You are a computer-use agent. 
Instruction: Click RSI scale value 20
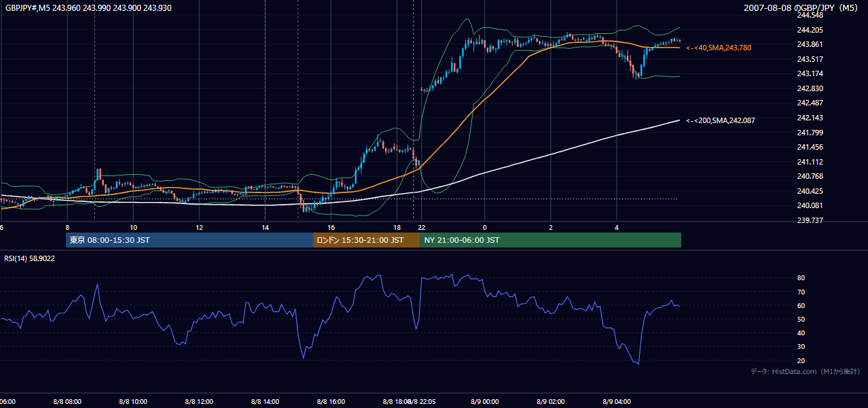[801, 360]
